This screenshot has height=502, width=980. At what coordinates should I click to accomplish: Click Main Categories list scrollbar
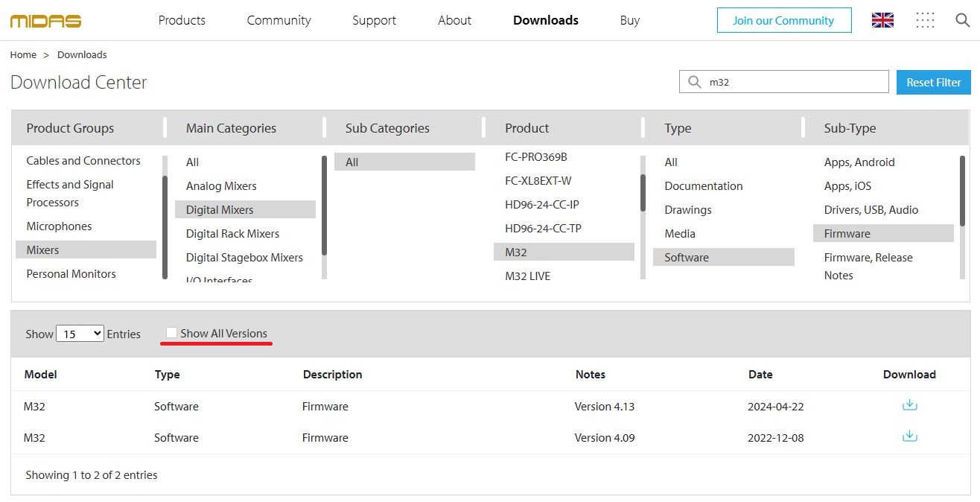click(324, 206)
